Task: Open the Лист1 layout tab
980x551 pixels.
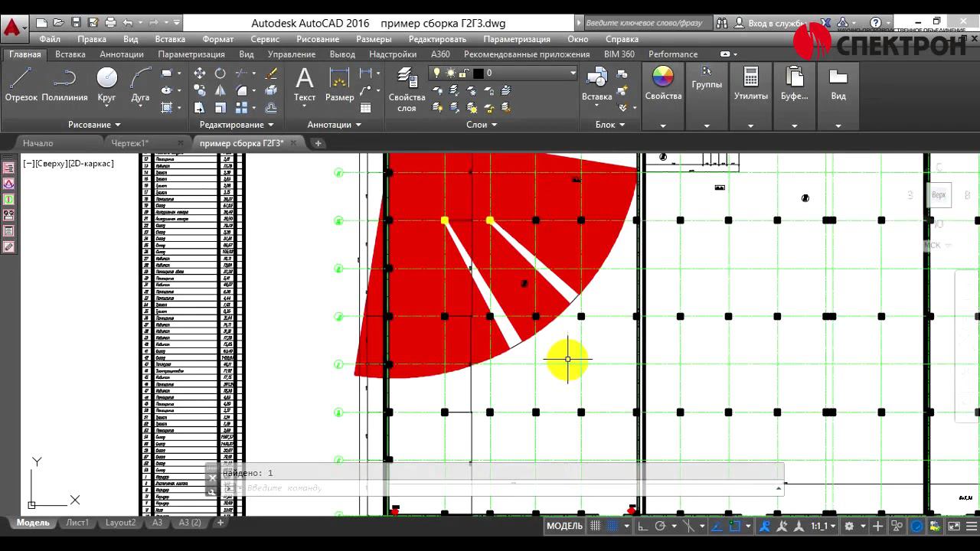Action: click(77, 523)
